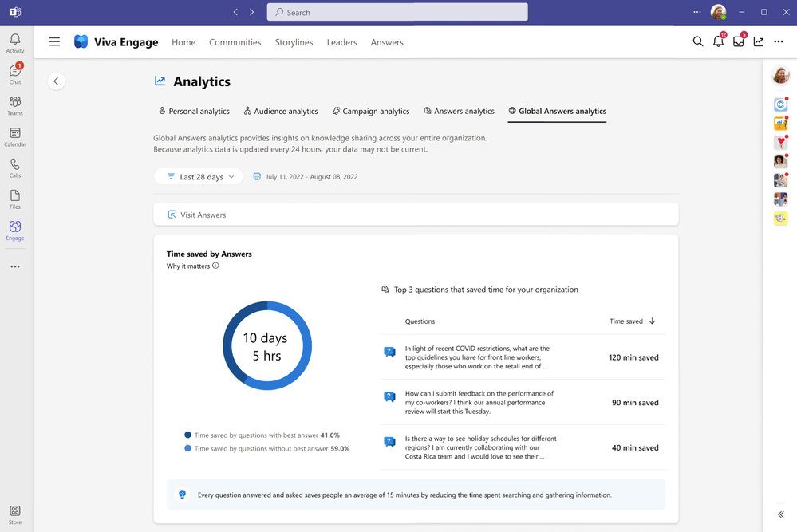797x532 pixels.
Task: Switch to Audience analytics tab
Action: [281, 112]
